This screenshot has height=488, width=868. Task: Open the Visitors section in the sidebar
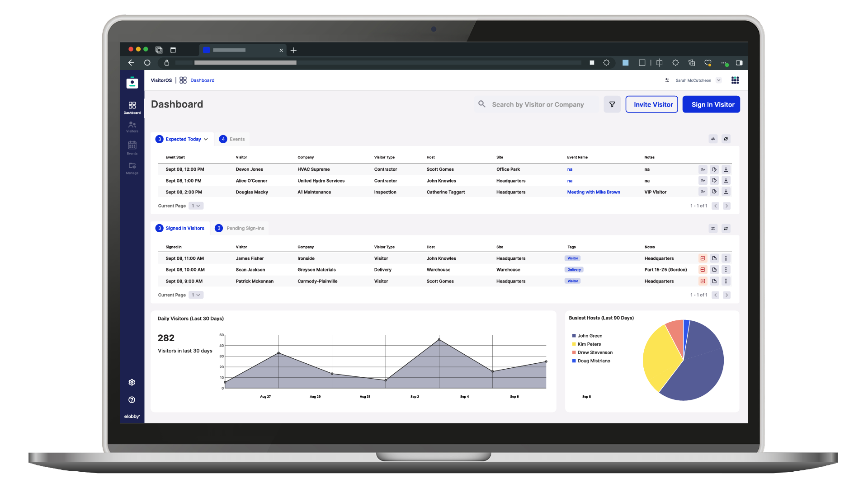pyautogui.click(x=132, y=127)
